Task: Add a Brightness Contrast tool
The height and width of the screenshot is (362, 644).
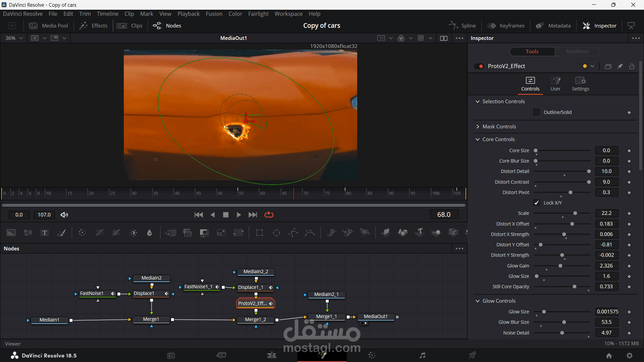Action: pyautogui.click(x=133, y=233)
